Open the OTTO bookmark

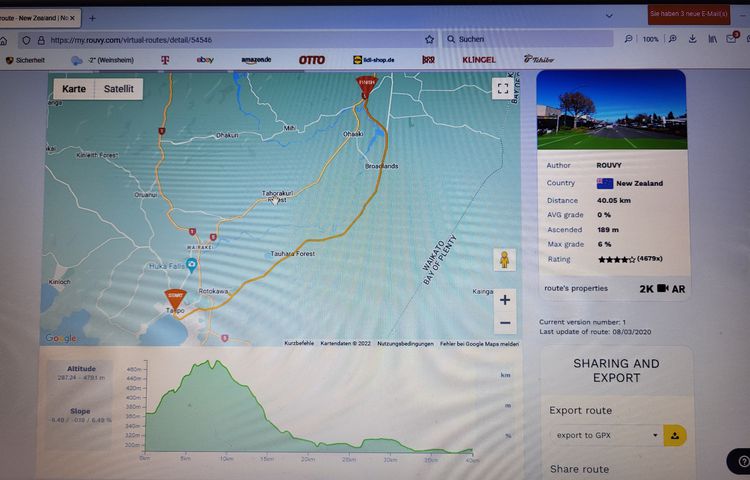pyautogui.click(x=311, y=60)
